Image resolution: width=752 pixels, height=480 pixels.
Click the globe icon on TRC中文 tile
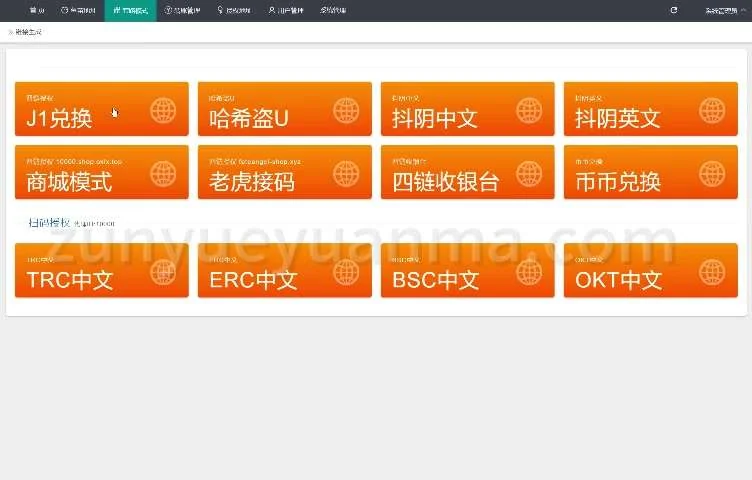163,272
